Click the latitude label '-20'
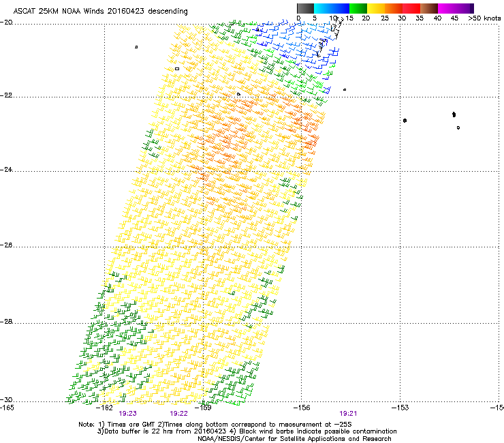This screenshot has height=443, width=504. pyautogui.click(x=6, y=22)
